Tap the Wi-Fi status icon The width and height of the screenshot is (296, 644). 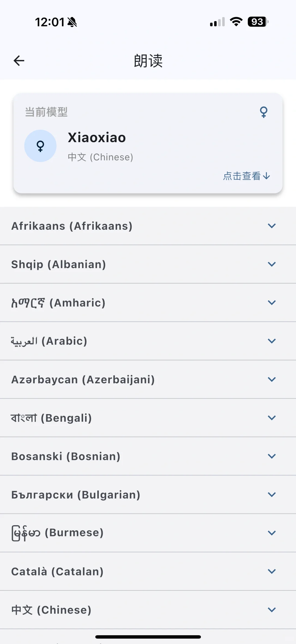(236, 22)
